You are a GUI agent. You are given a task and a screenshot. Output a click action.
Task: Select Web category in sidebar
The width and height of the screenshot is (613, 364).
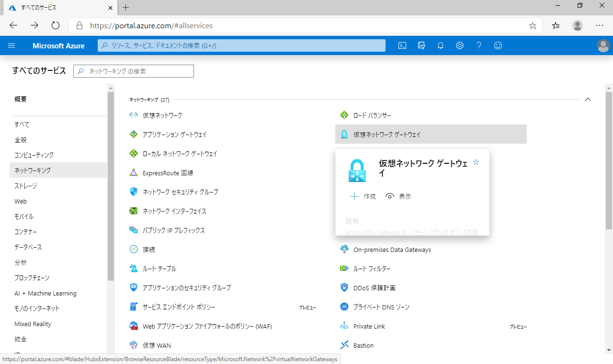(x=21, y=201)
